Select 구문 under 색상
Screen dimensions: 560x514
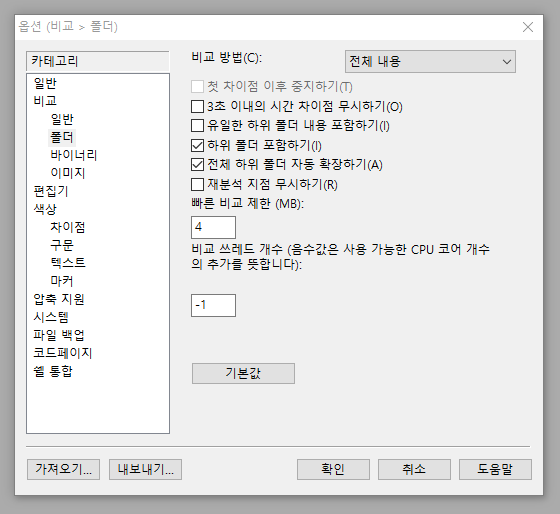[62, 245]
